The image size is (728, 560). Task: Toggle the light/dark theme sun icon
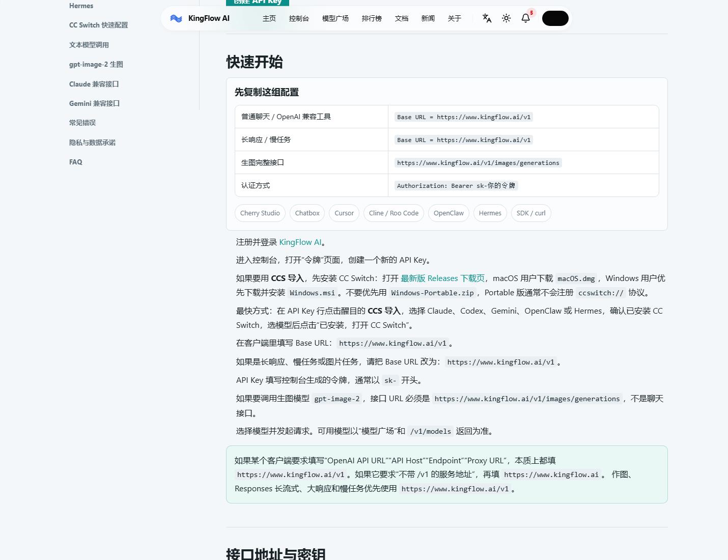506,18
